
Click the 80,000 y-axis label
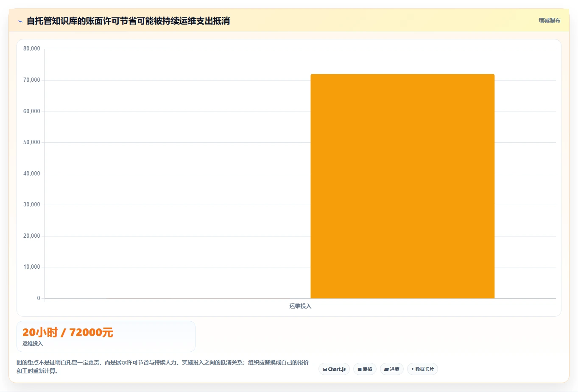point(32,49)
